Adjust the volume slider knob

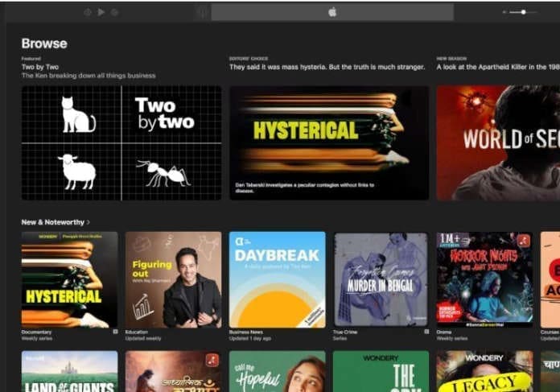click(523, 12)
